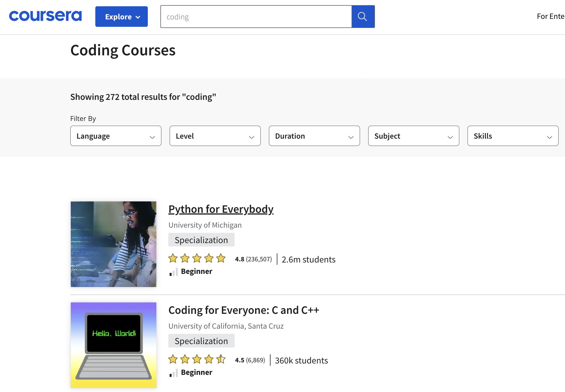Screen dimensions: 565x392
Task: Click the search field containing 'coding'
Action: pyautogui.click(x=256, y=17)
